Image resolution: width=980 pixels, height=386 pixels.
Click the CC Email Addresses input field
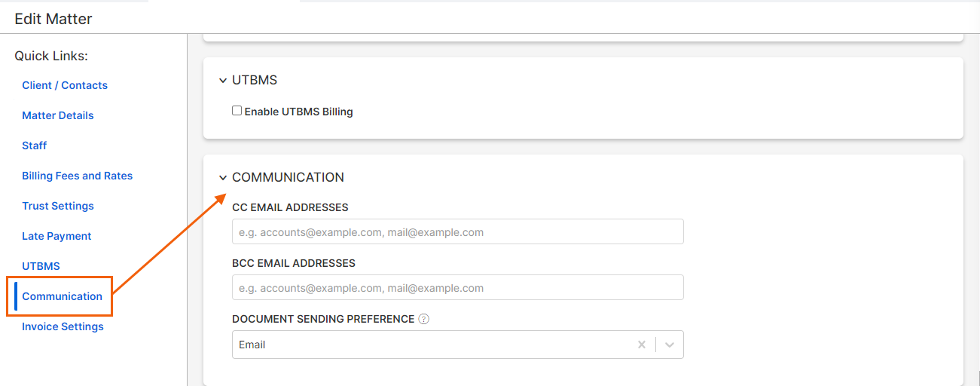[458, 231]
